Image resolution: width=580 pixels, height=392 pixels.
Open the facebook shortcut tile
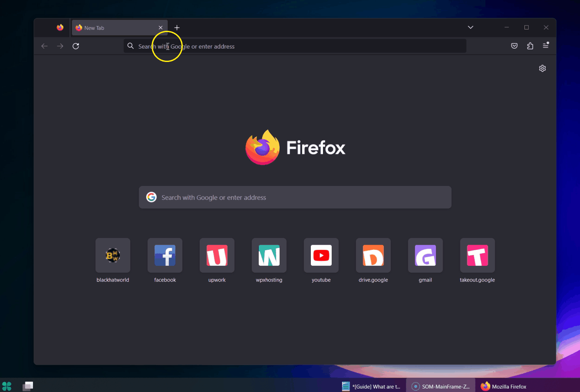pos(165,255)
